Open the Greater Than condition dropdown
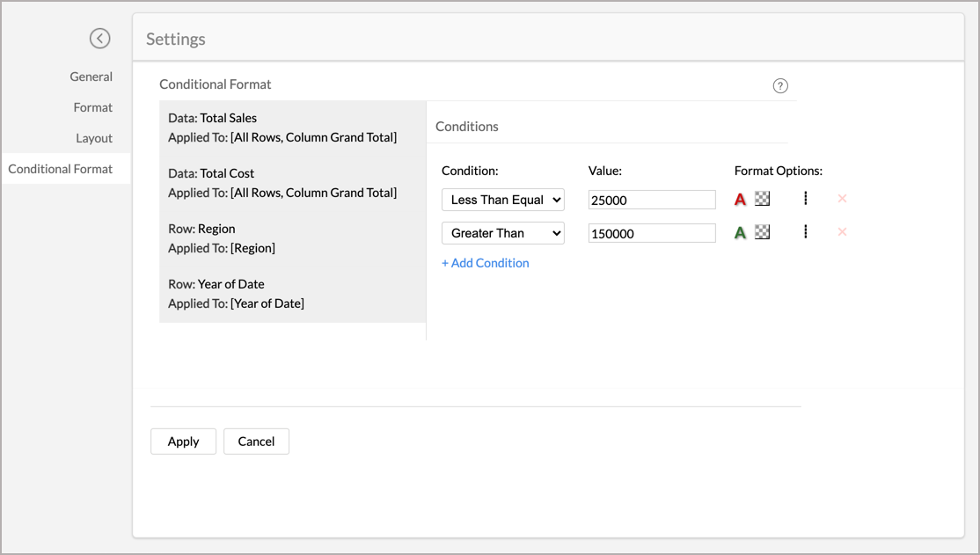This screenshot has width=980, height=555. 502,232
